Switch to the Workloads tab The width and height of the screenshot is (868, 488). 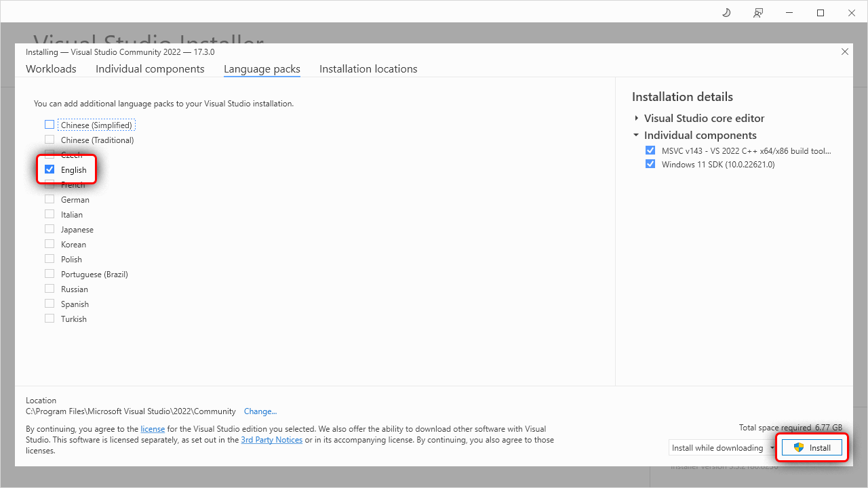point(51,69)
